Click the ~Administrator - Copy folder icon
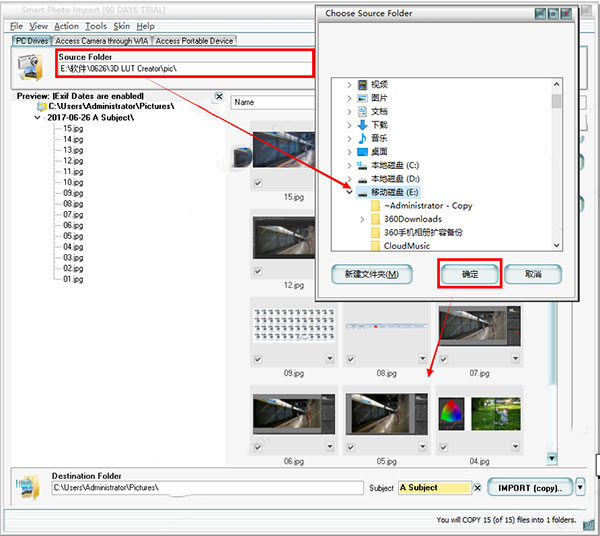Image resolution: width=600 pixels, height=536 pixels. click(375, 206)
